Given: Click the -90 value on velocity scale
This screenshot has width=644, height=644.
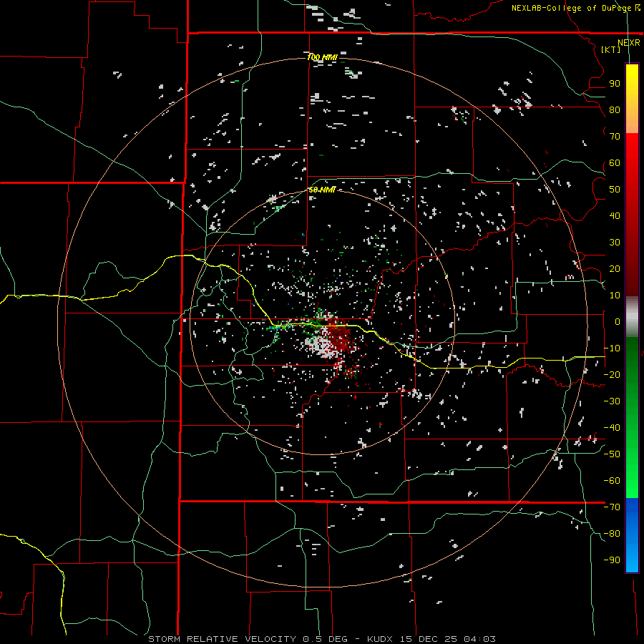Looking at the screenshot, I should click(612, 560).
